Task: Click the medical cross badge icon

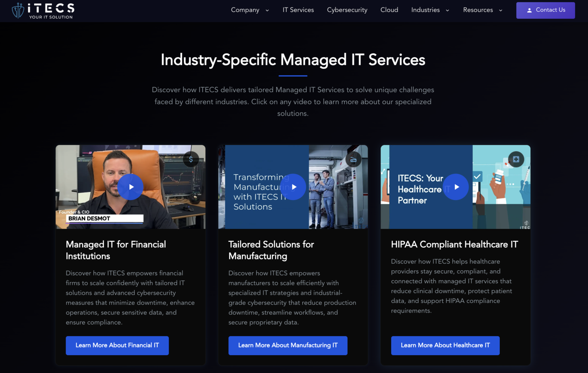Action: coord(516,160)
